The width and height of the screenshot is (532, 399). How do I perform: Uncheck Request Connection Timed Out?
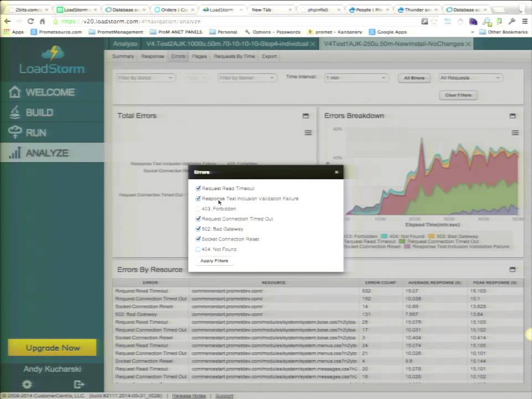pyautogui.click(x=198, y=219)
